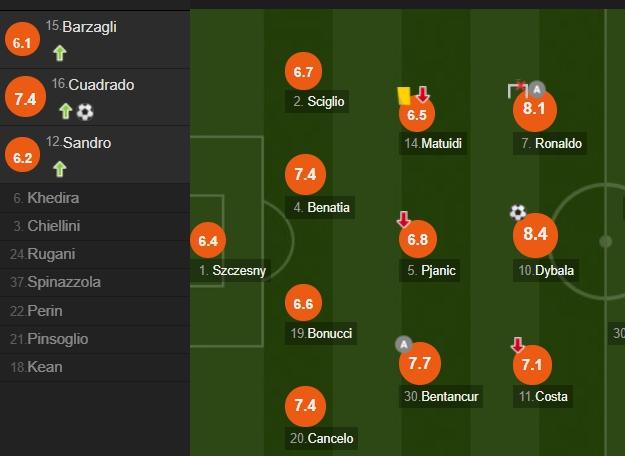Click the assist badge on Bentancur

[x=404, y=344]
